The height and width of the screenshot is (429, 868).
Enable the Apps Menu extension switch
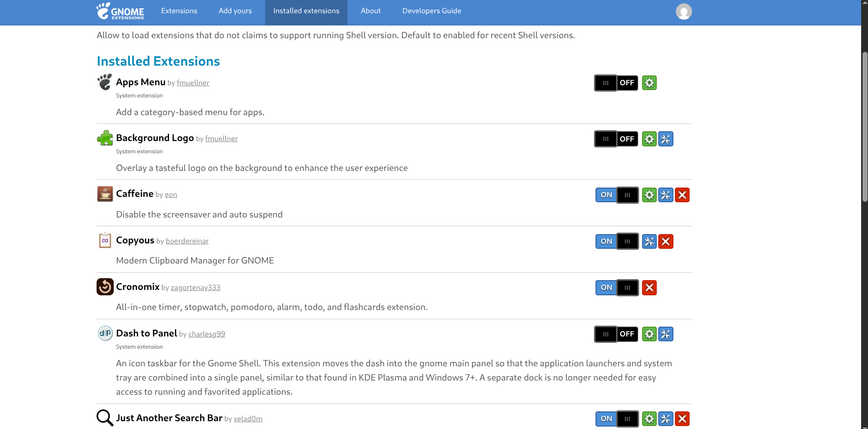pyautogui.click(x=616, y=83)
